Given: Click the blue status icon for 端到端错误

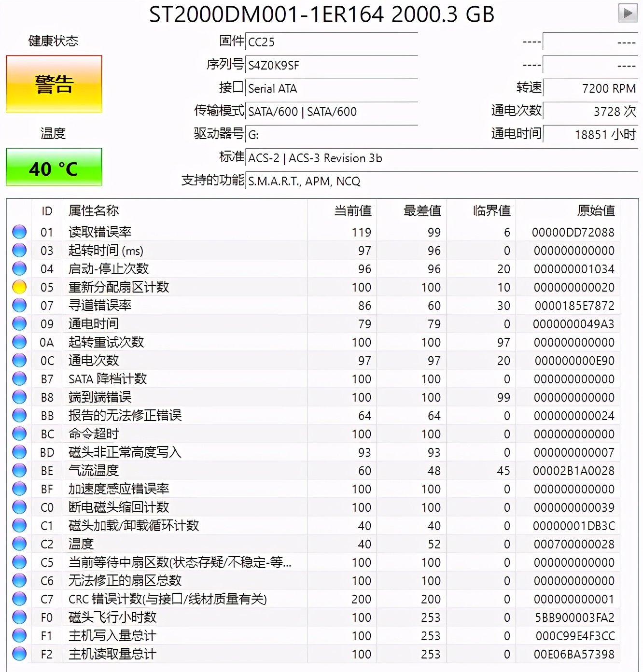Looking at the screenshot, I should (19, 397).
